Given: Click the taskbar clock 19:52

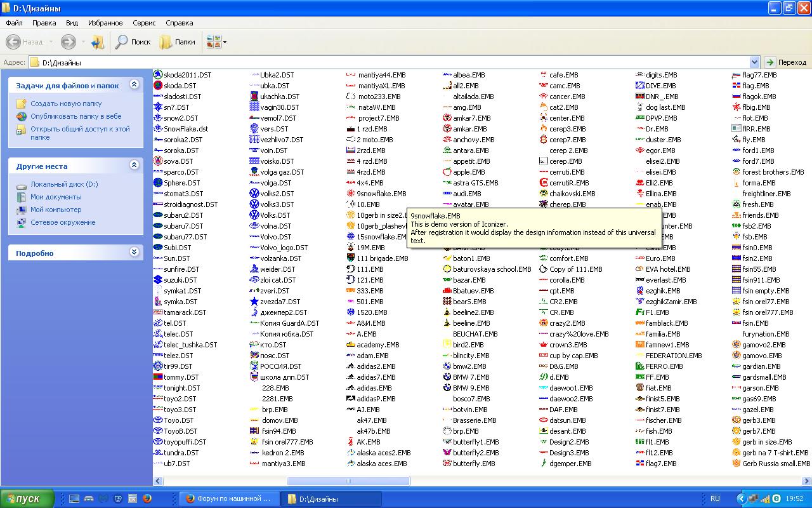Looking at the screenshot, I should tap(795, 498).
